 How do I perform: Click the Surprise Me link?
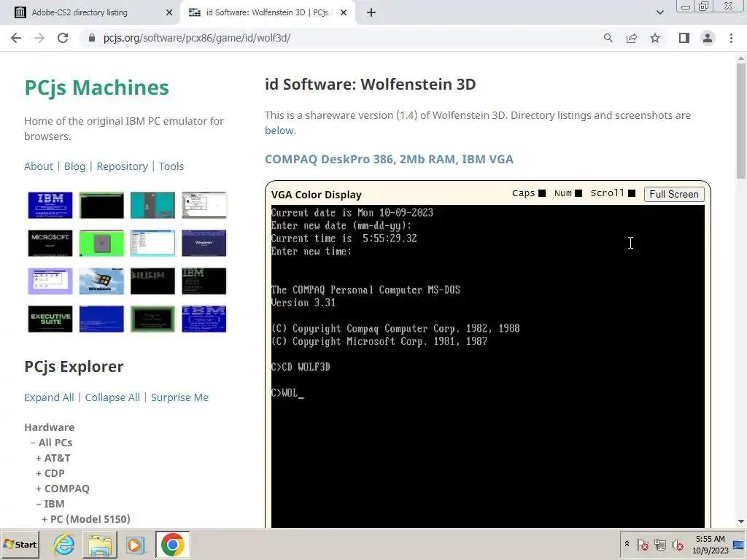[x=179, y=397]
